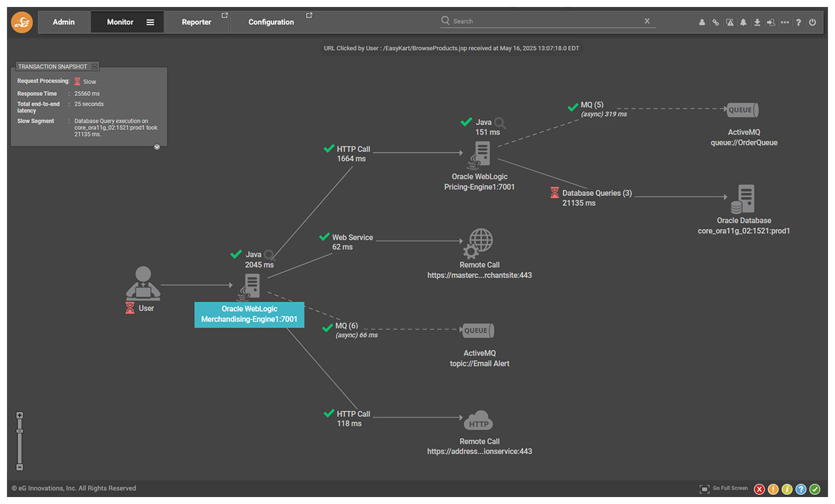Click the notification bell icon
Viewport: 835px width, 504px height.
click(743, 22)
